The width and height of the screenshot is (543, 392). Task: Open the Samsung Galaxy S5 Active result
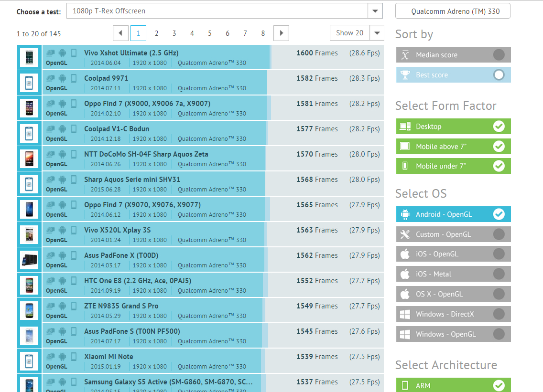click(x=168, y=382)
